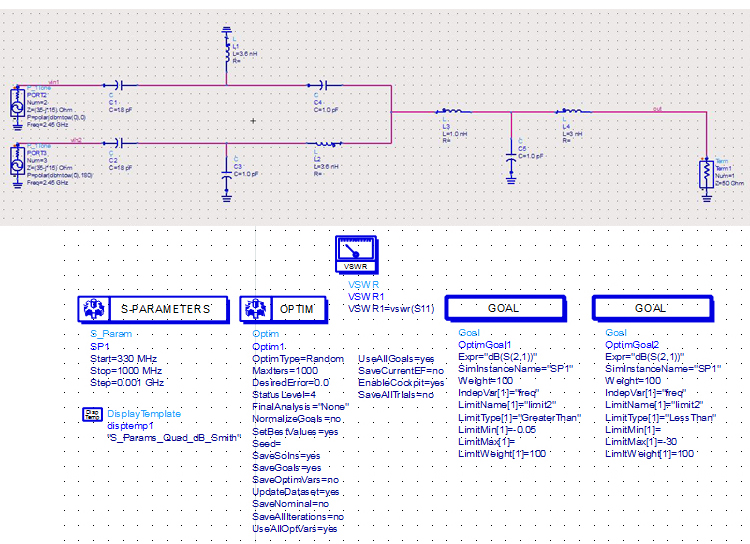The image size is (750, 544).
Task: Click the S-PARAMETERS simulation gear icon
Action: [x=94, y=309]
